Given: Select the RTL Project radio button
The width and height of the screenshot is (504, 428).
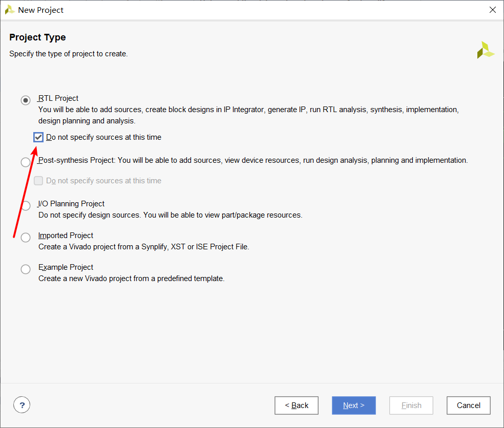Looking at the screenshot, I should click(26, 100).
